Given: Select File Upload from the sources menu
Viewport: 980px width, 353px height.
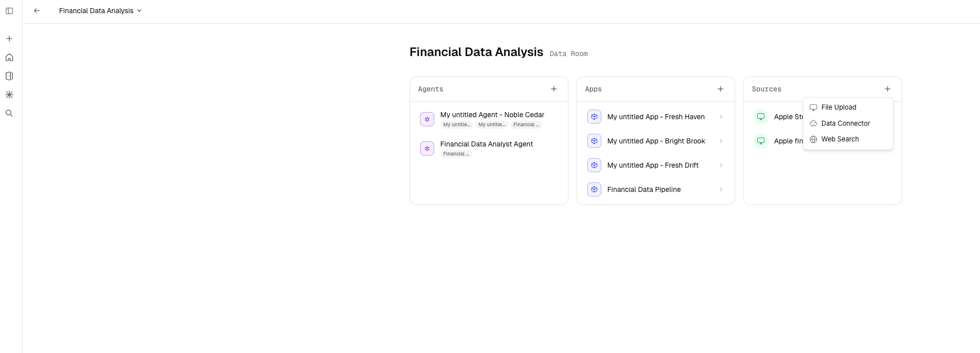Looking at the screenshot, I should pyautogui.click(x=838, y=107).
